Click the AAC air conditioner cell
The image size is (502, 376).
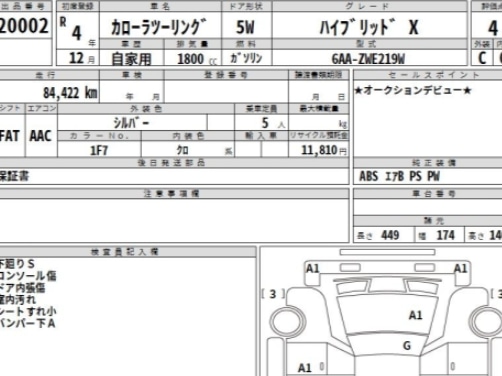(41, 136)
